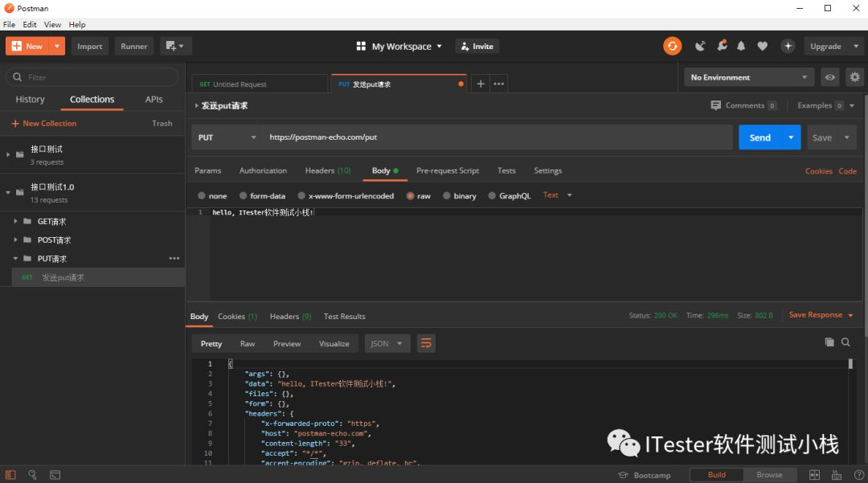
Task: Click the Import button
Action: [90, 46]
